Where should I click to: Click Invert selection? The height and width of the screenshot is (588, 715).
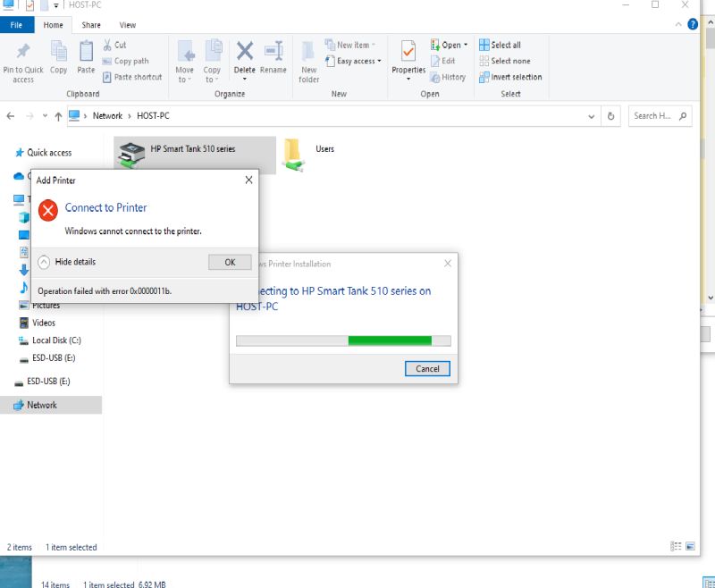tap(510, 77)
